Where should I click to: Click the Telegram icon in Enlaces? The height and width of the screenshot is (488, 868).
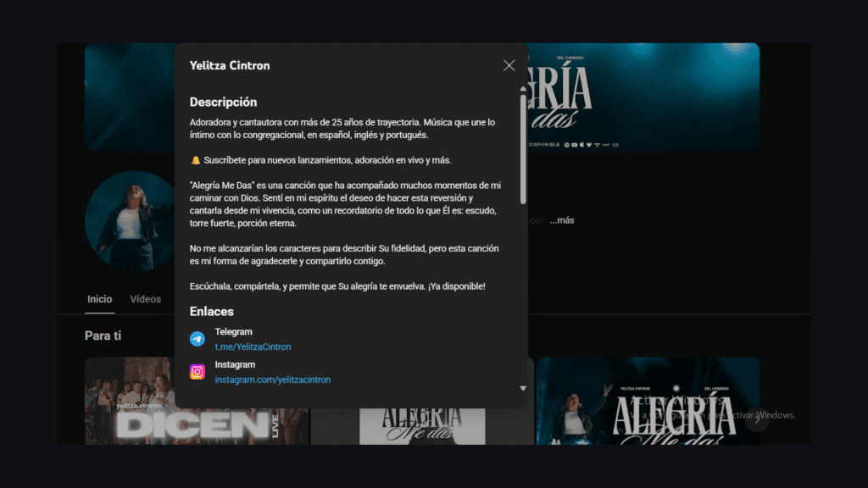197,339
